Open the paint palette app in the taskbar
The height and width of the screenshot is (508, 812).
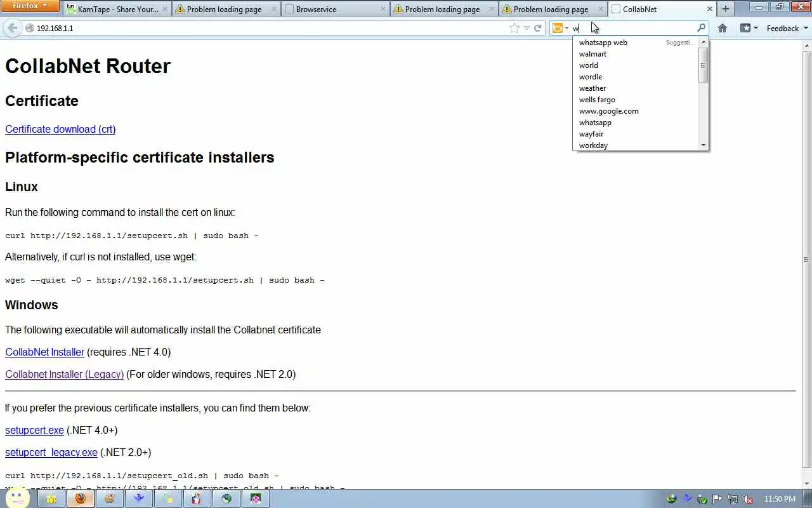click(110, 498)
